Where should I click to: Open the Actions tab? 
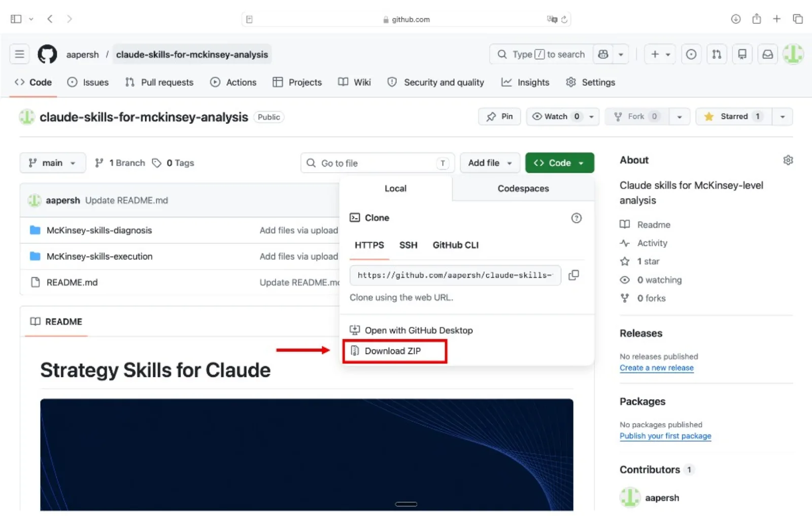(233, 82)
